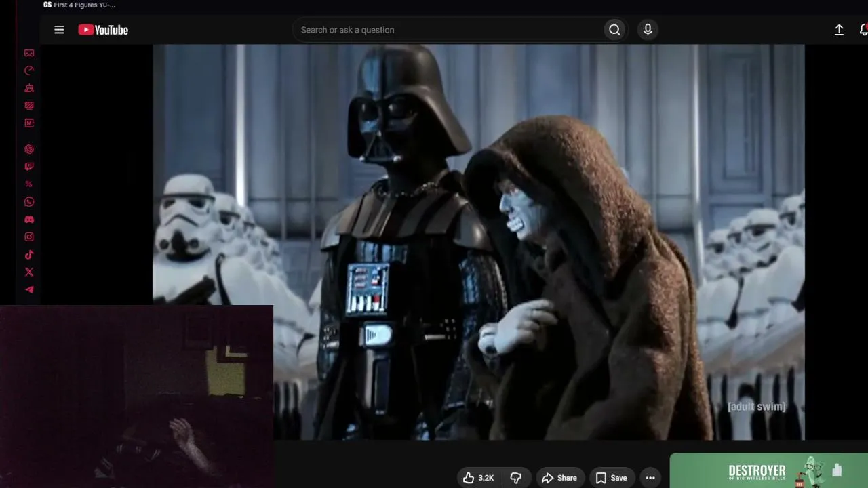Open ChatGPT from the sidebar
Screen dimensions: 868x488
tap(29, 149)
